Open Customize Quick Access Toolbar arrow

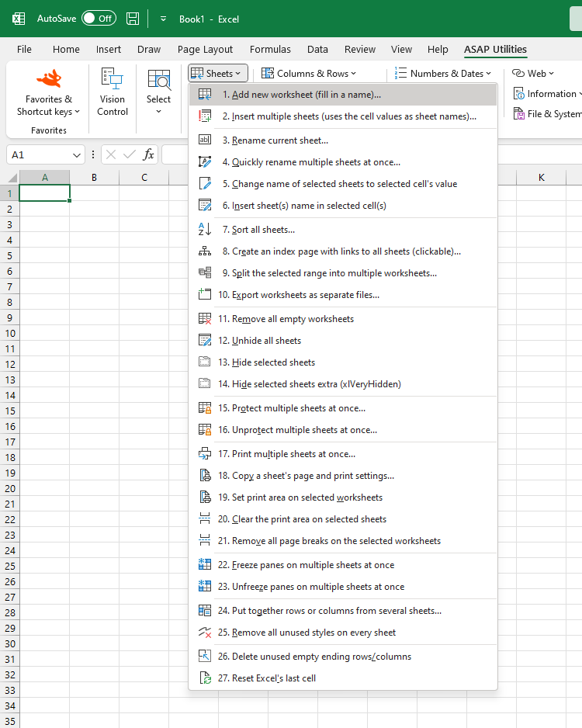coord(163,19)
